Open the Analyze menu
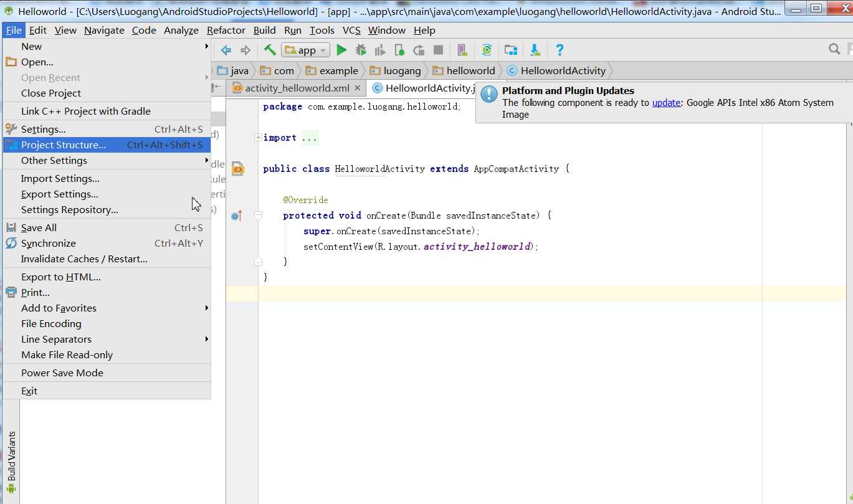 coord(181,30)
